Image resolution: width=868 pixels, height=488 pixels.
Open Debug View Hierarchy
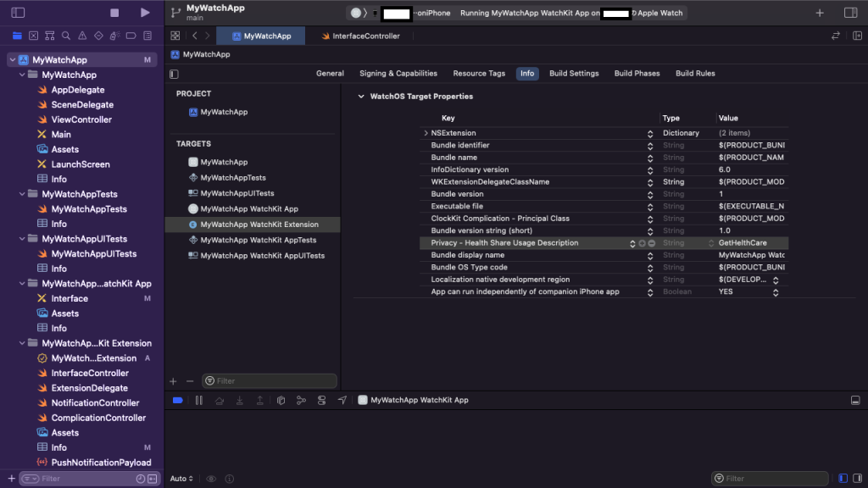(281, 400)
